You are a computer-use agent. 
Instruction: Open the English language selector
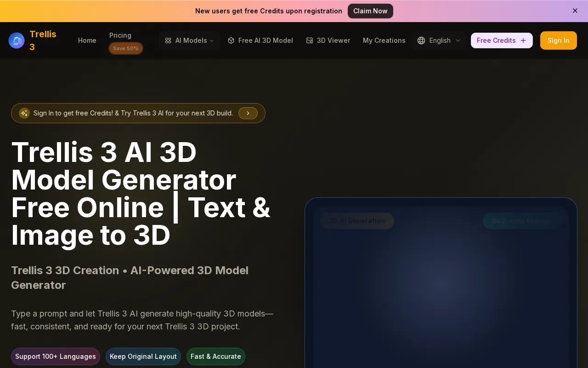point(439,40)
